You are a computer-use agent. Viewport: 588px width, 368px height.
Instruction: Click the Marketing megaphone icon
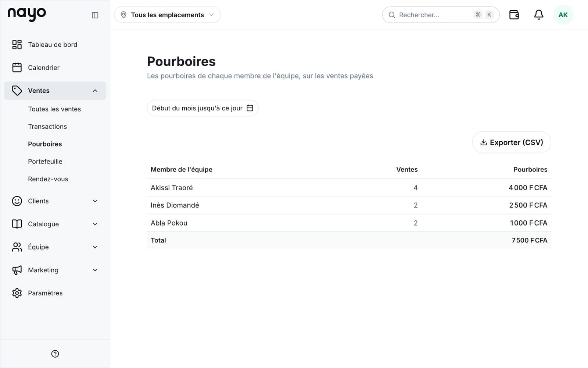pyautogui.click(x=17, y=270)
